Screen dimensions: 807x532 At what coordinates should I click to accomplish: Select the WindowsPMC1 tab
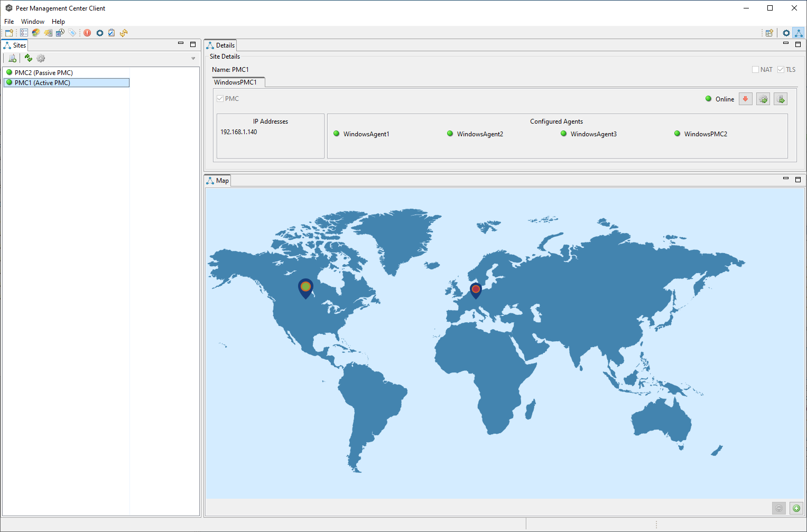236,82
